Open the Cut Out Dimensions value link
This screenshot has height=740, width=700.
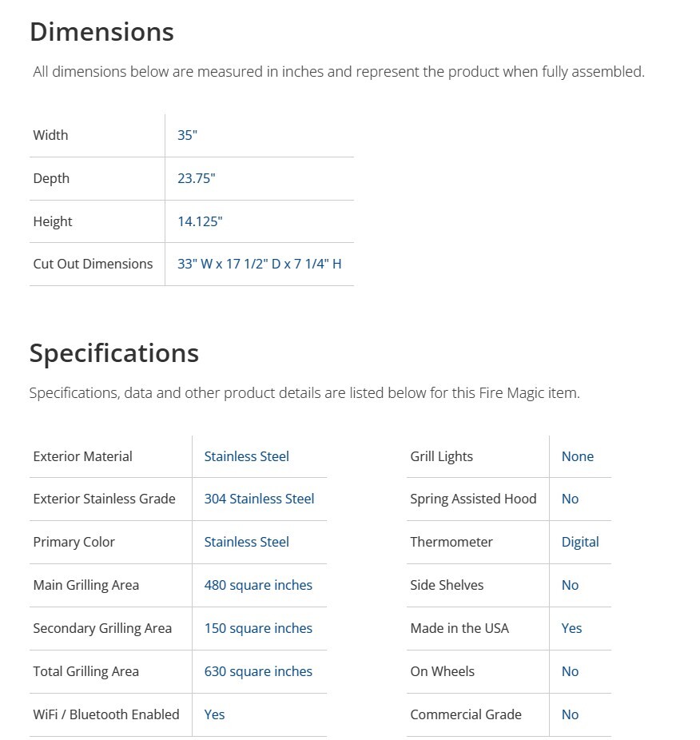(259, 264)
